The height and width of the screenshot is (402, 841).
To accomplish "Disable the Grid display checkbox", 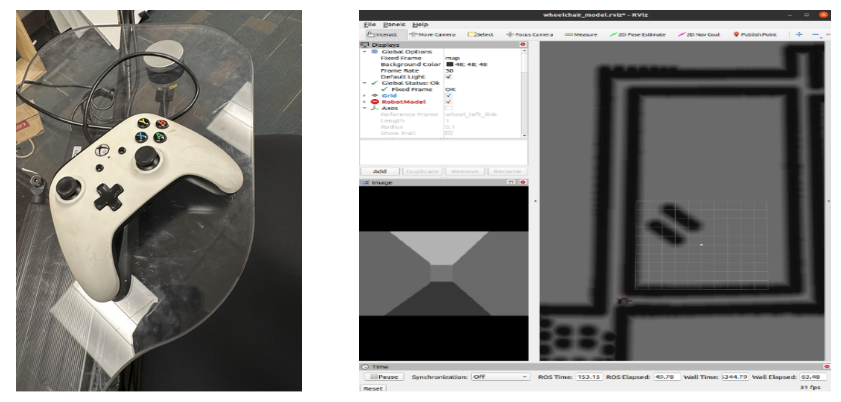I will pos(449,95).
